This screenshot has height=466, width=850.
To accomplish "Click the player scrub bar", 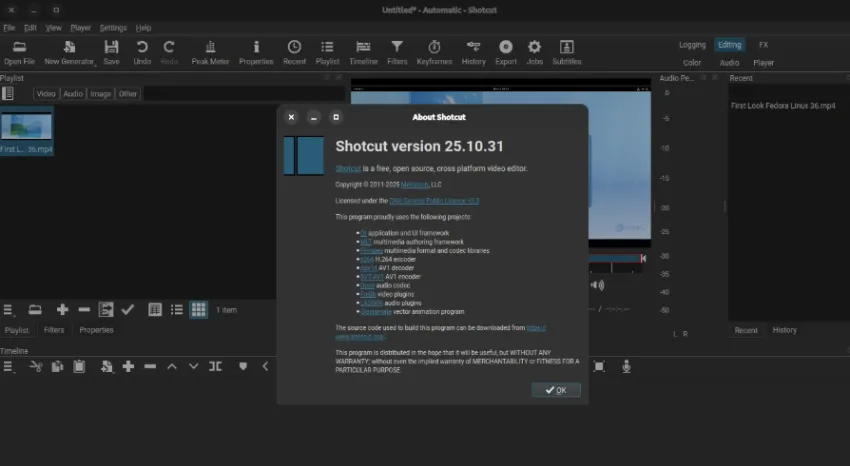I will point(616,258).
